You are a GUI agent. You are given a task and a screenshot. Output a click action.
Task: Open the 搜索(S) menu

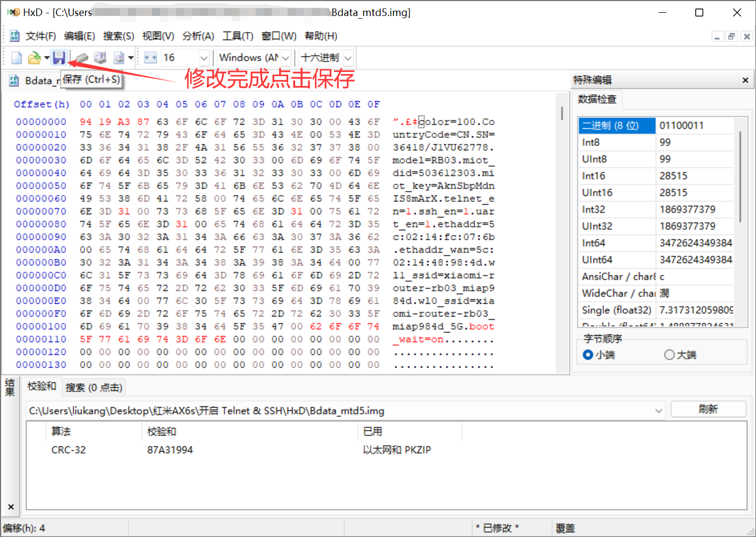118,36
